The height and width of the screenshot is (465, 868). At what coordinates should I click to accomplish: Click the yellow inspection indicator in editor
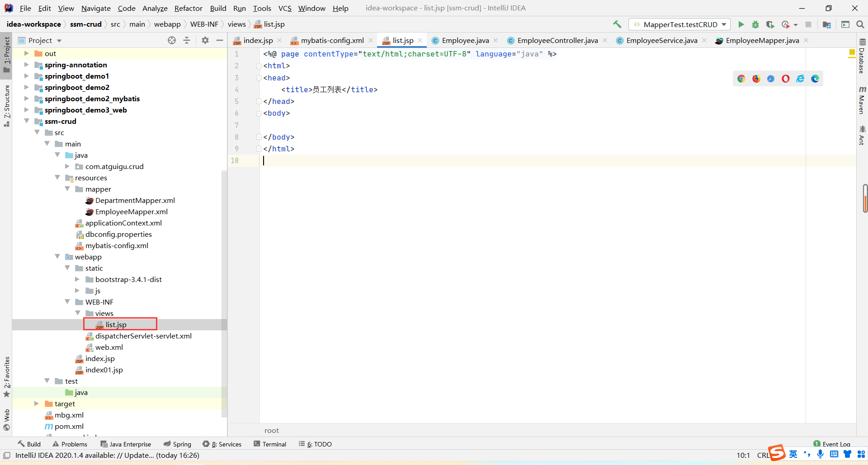point(852,53)
